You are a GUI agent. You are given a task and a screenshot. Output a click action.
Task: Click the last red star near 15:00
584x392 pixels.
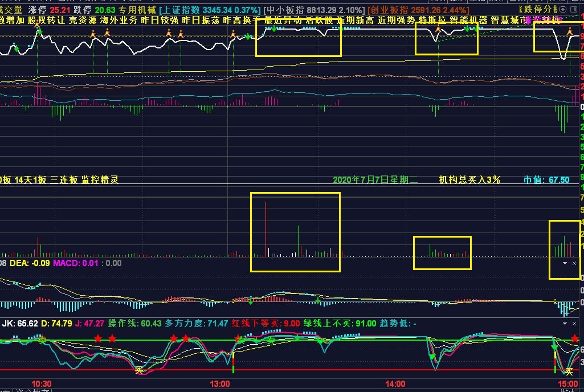[575, 338]
